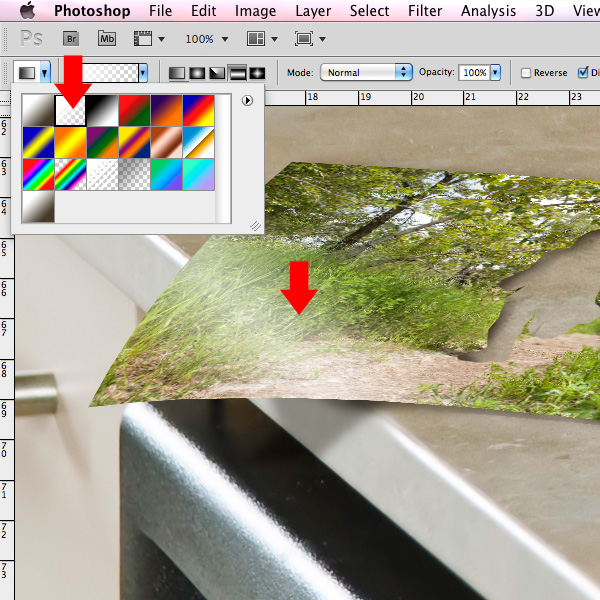
Task: Expand the View Extras dropdown arrow
Action: [x=161, y=39]
